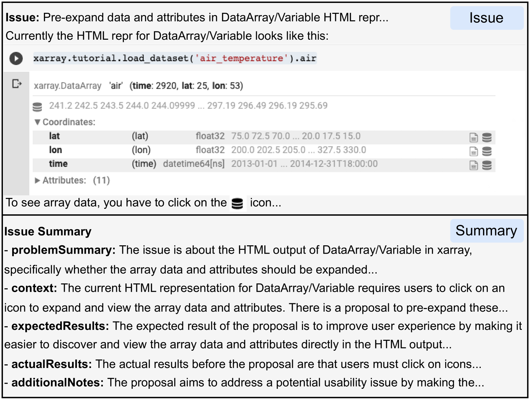Image resolution: width=532 pixels, height=400 pixels.
Task: Show attributes for lat coordinate
Action: pos(473,138)
